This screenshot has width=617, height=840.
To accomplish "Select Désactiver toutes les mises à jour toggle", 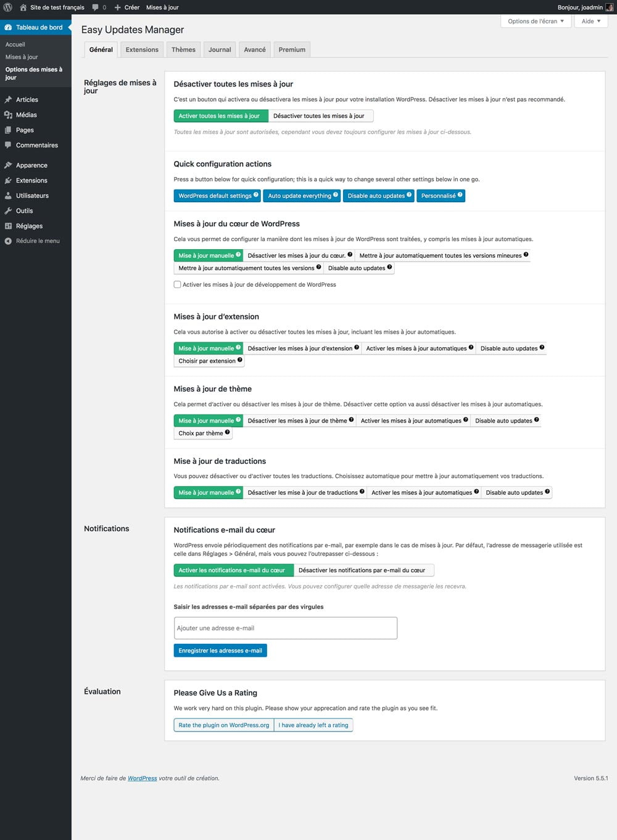I will click(319, 116).
